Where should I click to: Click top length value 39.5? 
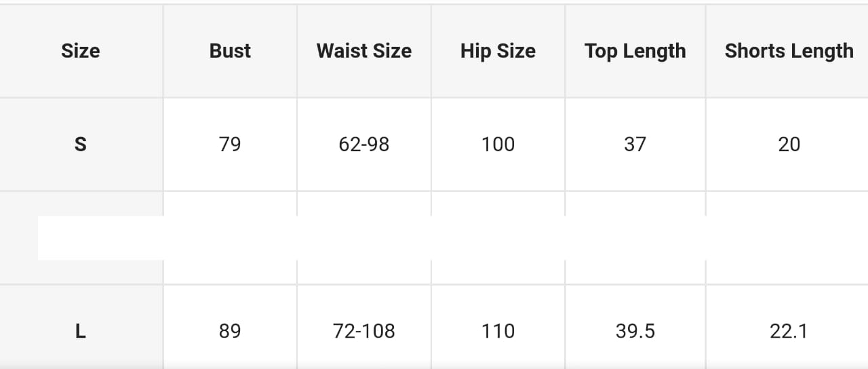(x=635, y=331)
